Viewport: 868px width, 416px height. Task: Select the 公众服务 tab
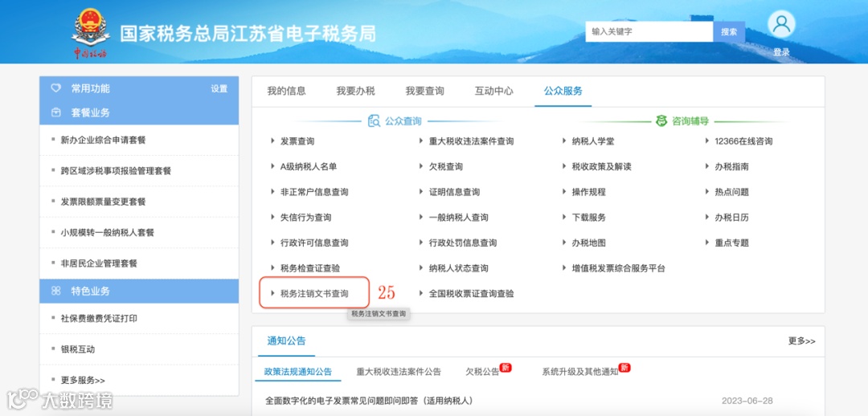click(x=563, y=92)
